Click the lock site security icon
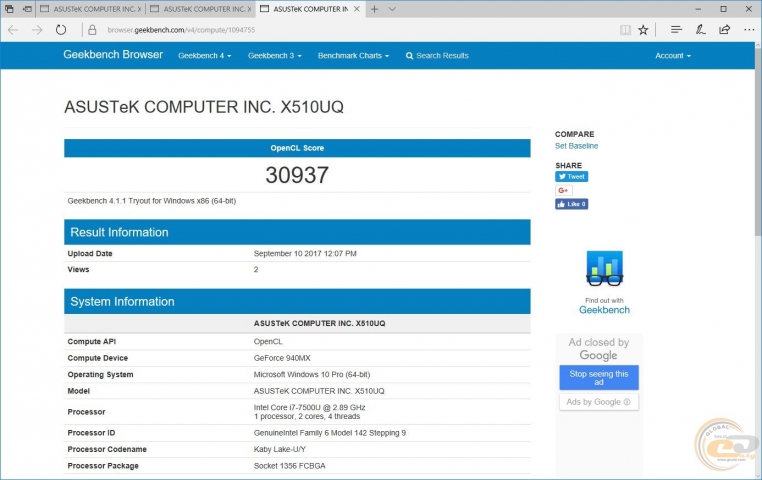 click(x=92, y=30)
